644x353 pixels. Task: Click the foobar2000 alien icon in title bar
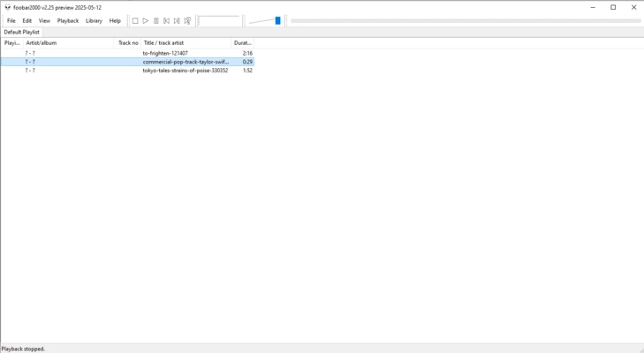pos(7,7)
